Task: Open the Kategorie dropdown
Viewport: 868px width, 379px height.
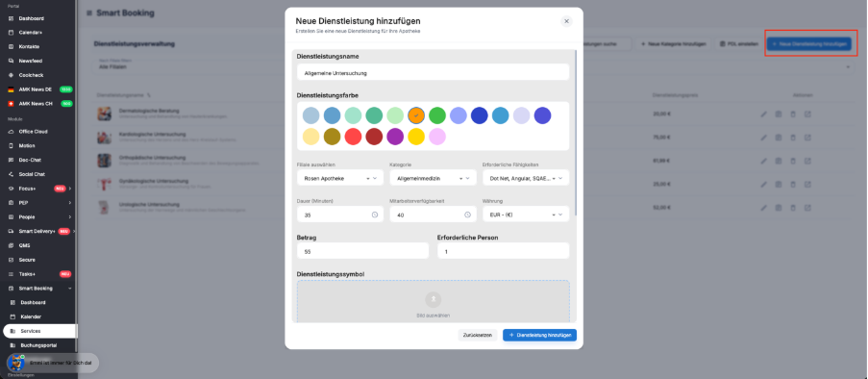Action: pyautogui.click(x=433, y=178)
